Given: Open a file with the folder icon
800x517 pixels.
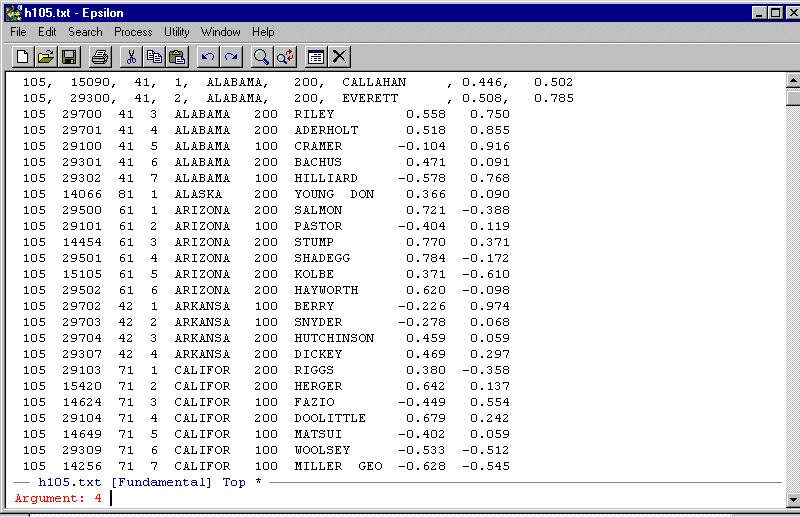Looking at the screenshot, I should (x=46, y=57).
